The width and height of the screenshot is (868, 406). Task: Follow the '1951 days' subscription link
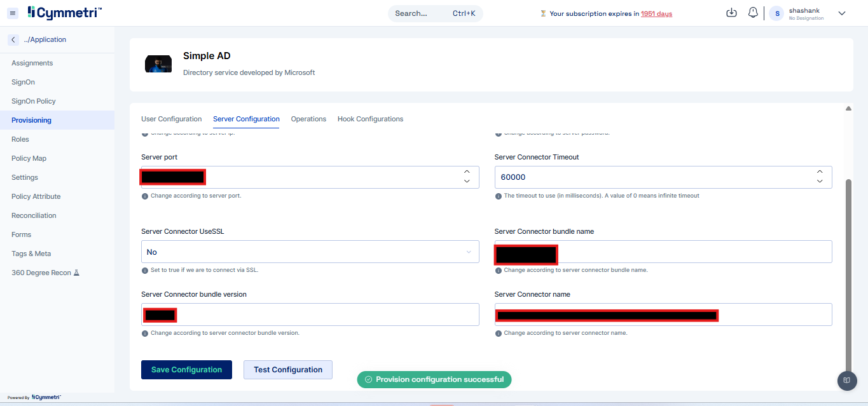[656, 13]
